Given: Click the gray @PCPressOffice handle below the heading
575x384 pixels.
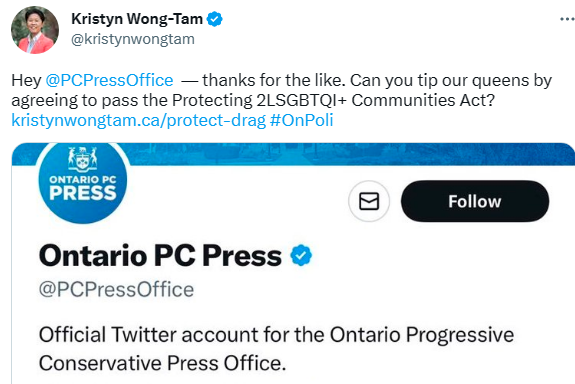Looking at the screenshot, I should click(116, 289).
